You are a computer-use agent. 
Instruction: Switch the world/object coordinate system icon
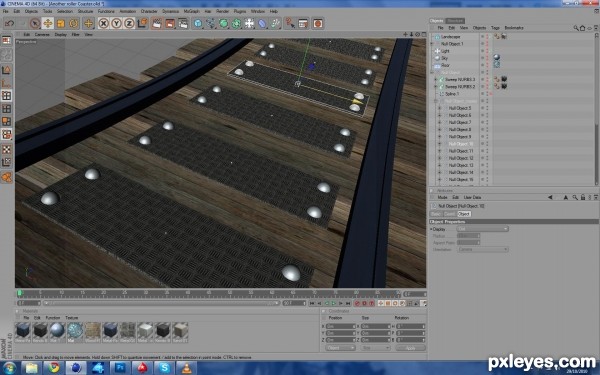point(142,23)
